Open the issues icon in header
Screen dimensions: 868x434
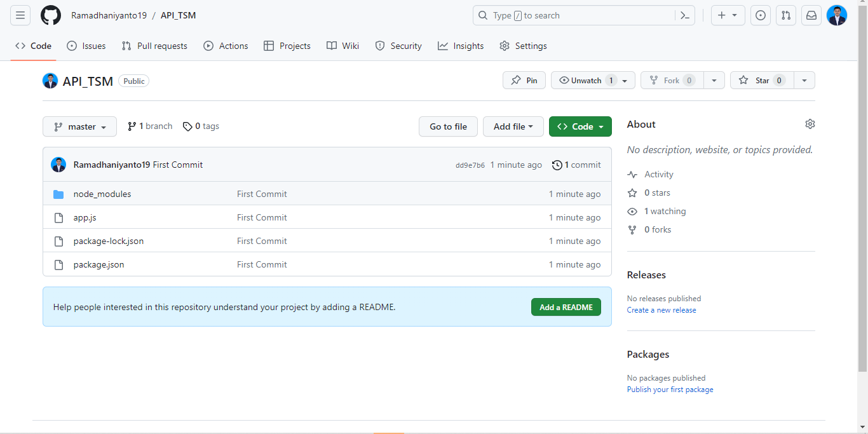pos(760,15)
